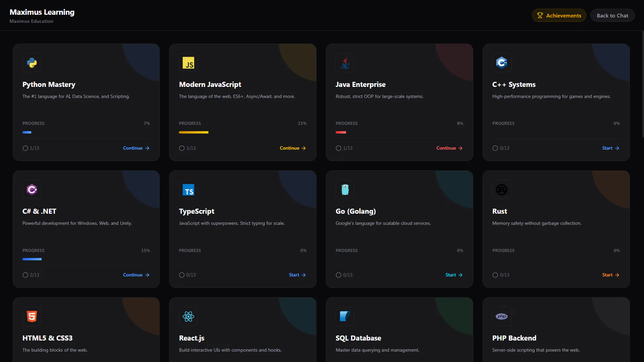Viewport: 644px width, 362px height.
Task: Click the Python Mastery card title
Action: pyautogui.click(x=49, y=85)
